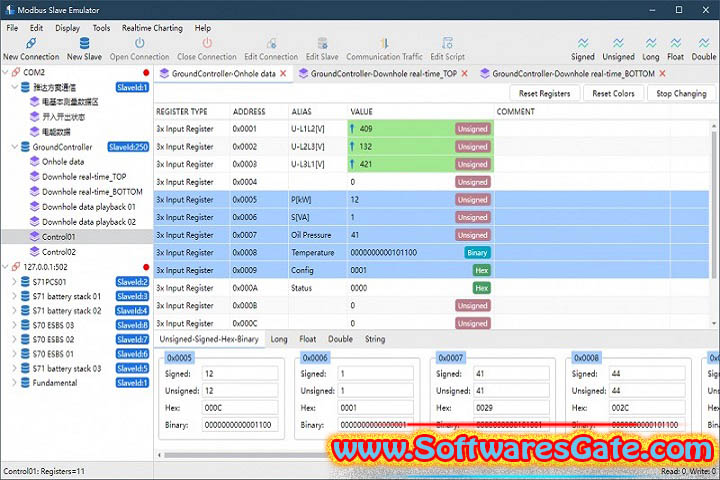Click the Edit Connection icon

pyautogui.click(x=271, y=44)
